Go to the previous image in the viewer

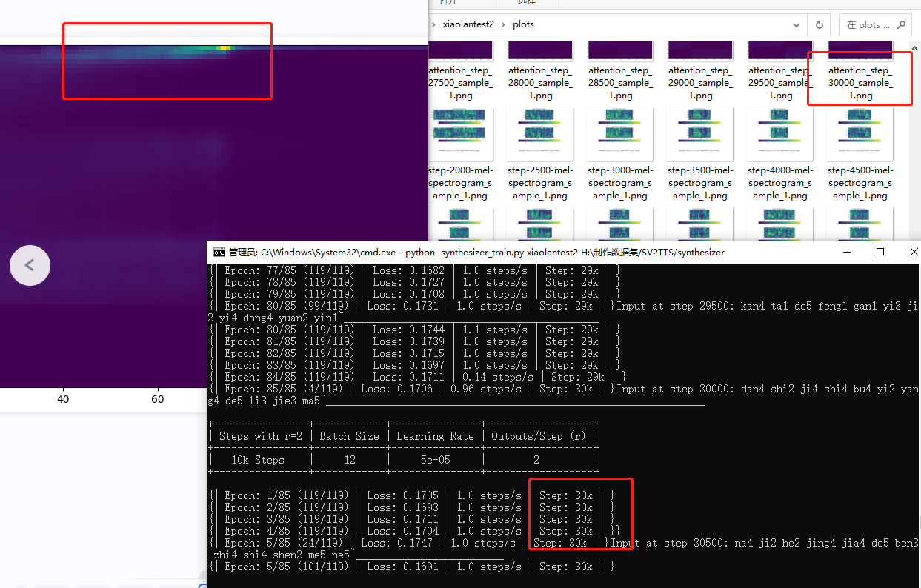pos(30,265)
